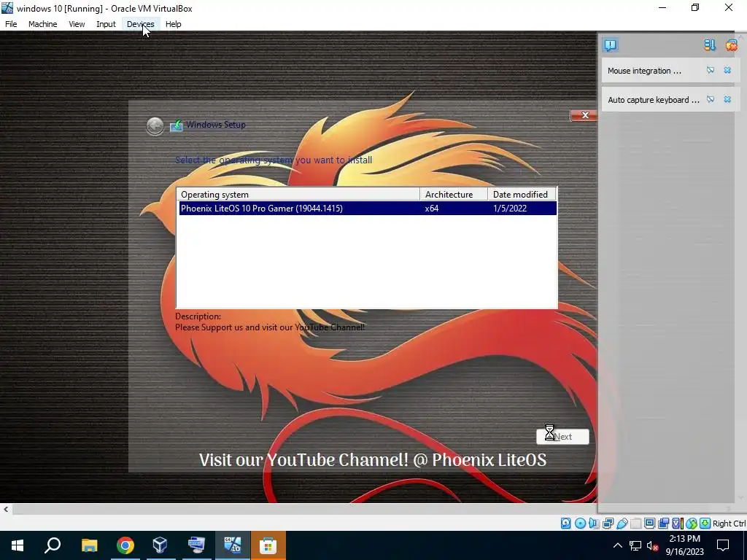This screenshot has height=560, width=747.
Task: Select Phoenix LiteOS 10 Pro Gamer row
Action: tap(368, 208)
